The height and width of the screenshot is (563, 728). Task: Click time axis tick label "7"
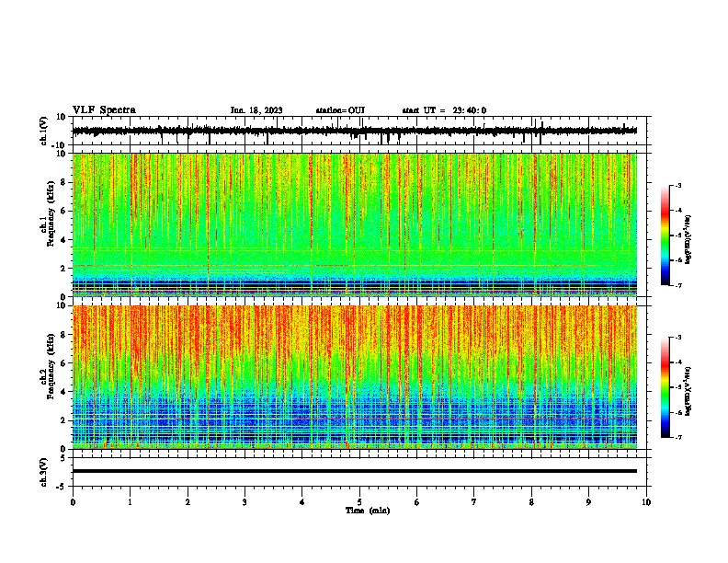[474, 502]
